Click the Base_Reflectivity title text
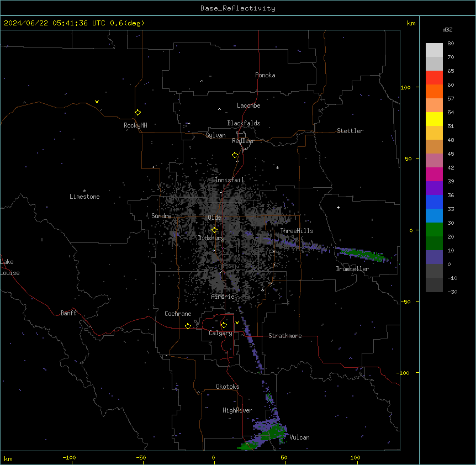Viewport: 476px width, 465px height. tap(238, 8)
